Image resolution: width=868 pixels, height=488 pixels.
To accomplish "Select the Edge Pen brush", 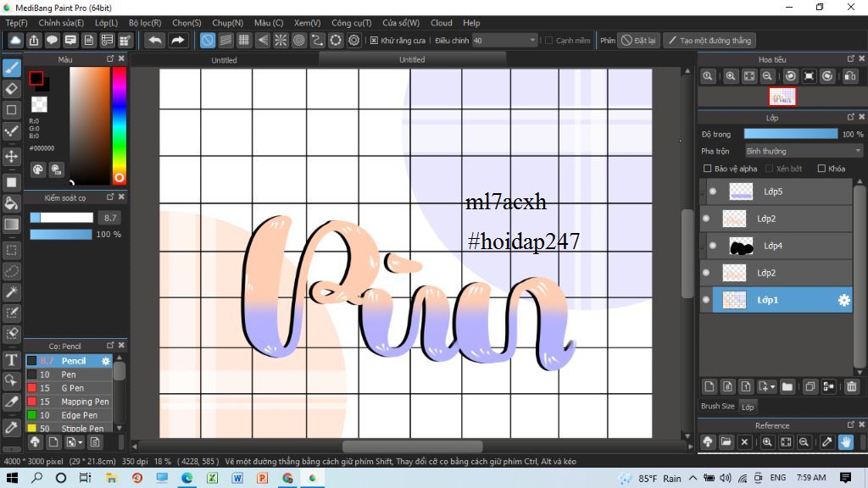I will pyautogui.click(x=70, y=415).
